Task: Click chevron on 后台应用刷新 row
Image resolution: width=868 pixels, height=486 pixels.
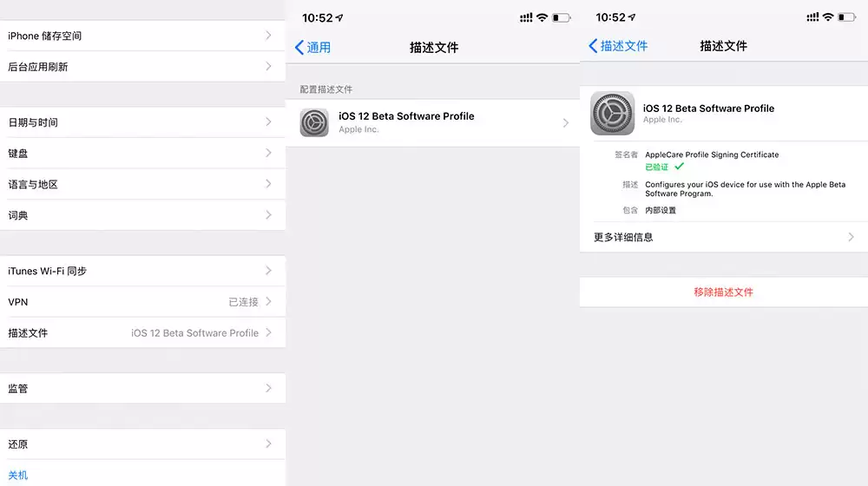Action: click(x=268, y=67)
